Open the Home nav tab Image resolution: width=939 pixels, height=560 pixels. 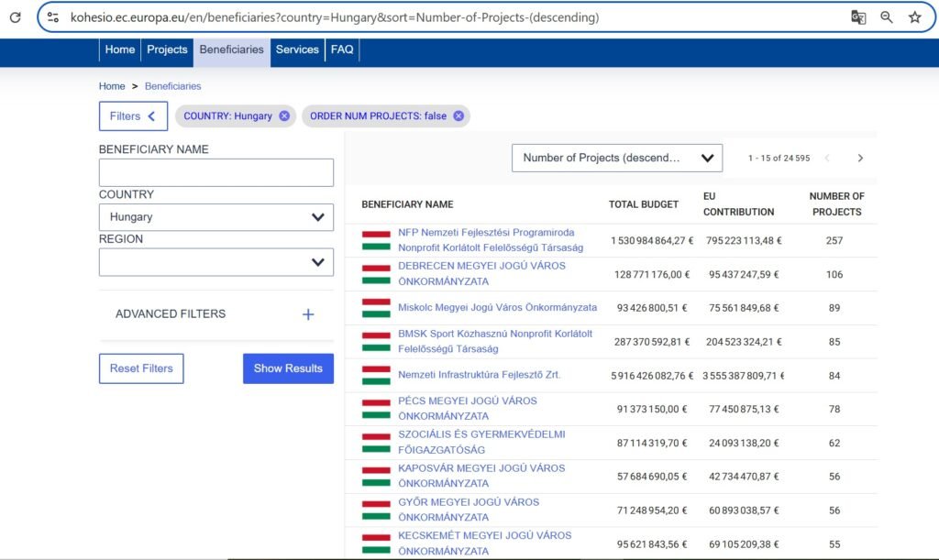click(x=120, y=49)
